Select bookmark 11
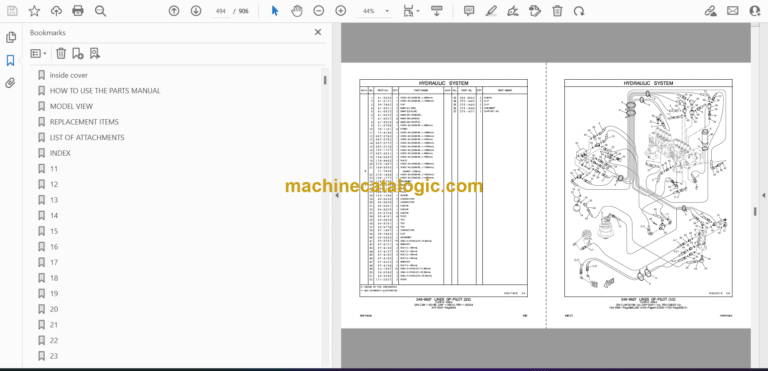Image resolution: width=768 pixels, height=371 pixels. point(53,169)
